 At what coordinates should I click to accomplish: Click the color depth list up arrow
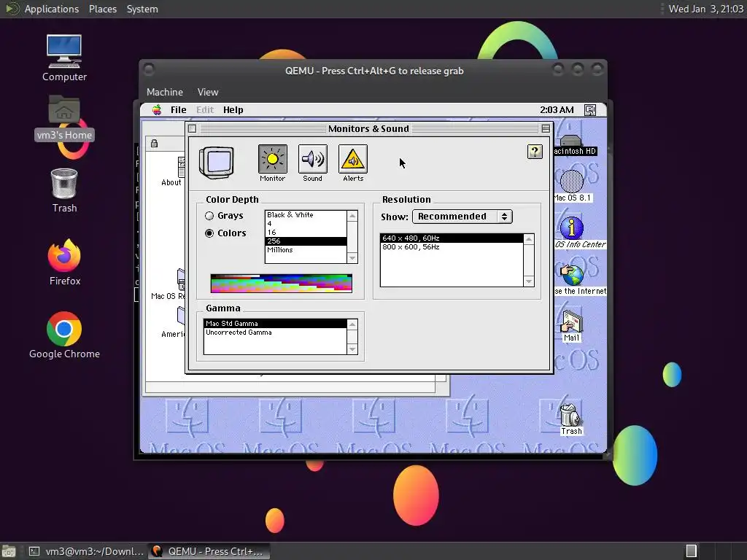(x=352, y=216)
